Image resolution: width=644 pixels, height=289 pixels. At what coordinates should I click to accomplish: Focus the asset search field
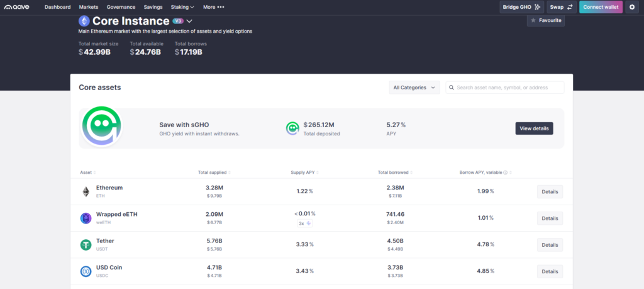tap(505, 88)
